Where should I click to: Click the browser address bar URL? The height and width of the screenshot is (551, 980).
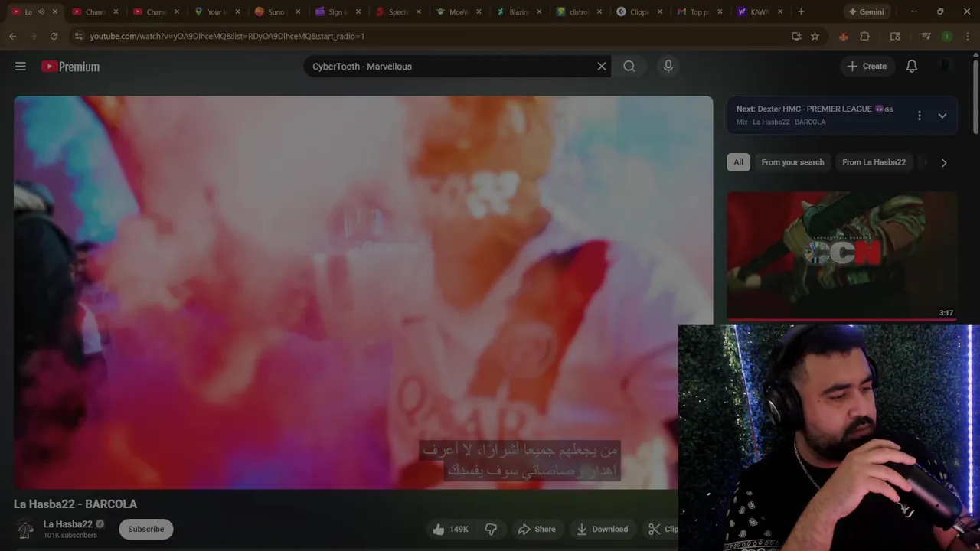[x=227, y=36]
